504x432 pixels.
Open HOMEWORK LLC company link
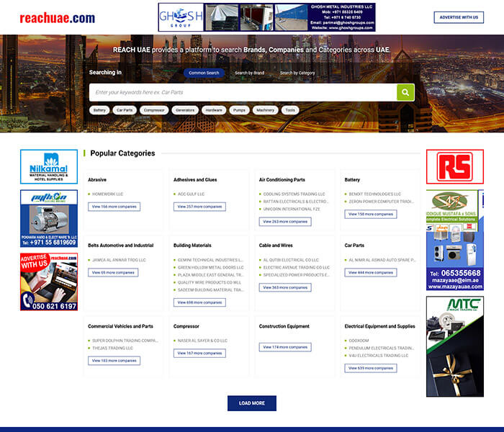(108, 194)
